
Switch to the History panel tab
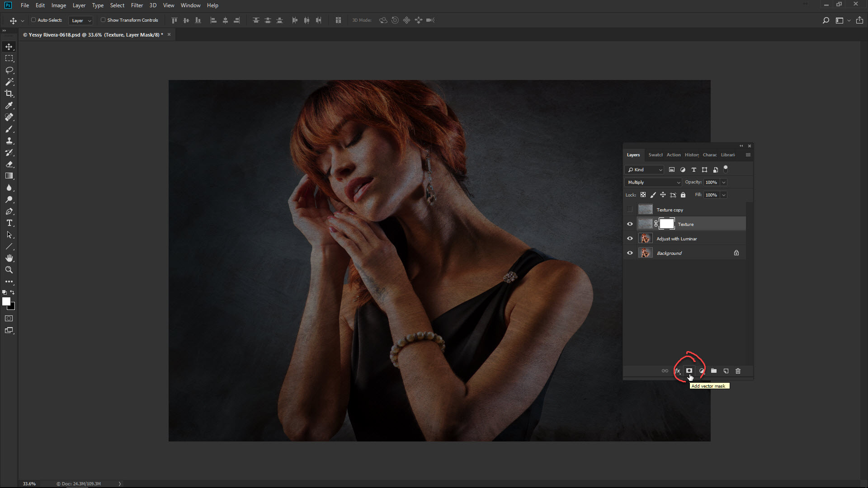[x=691, y=155]
